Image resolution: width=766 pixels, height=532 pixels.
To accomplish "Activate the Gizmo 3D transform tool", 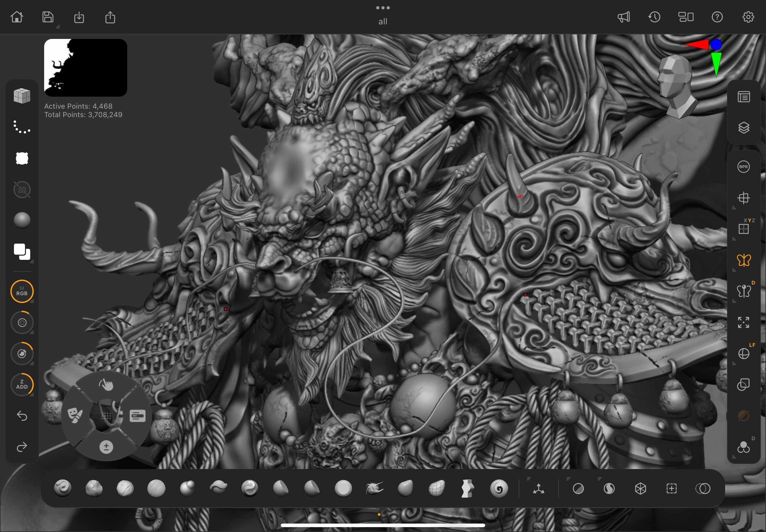I will 538,489.
